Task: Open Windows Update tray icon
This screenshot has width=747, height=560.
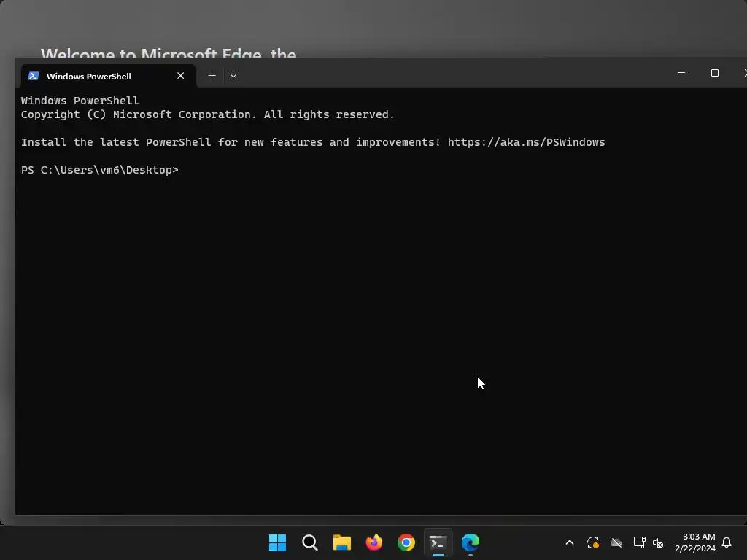Action: 593,542
